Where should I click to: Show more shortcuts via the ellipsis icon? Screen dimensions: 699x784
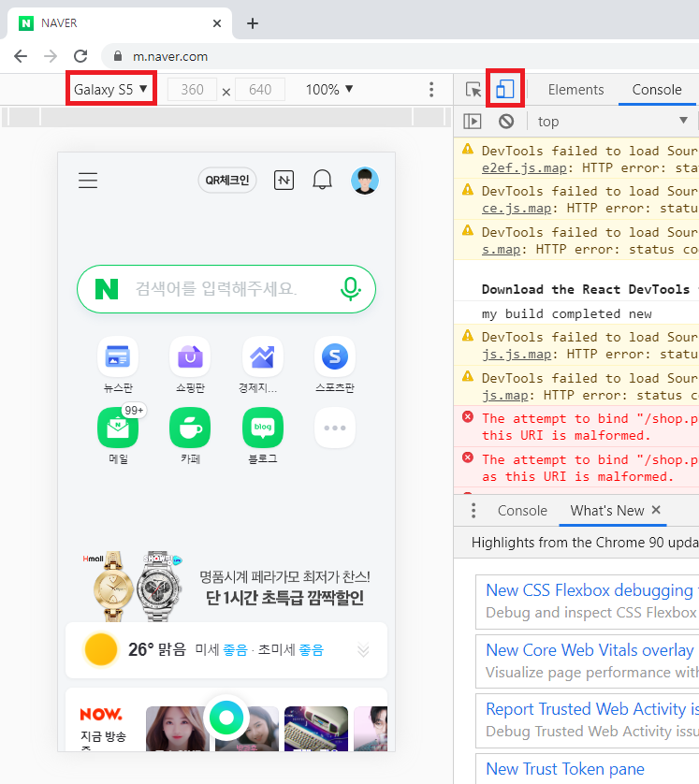click(335, 428)
